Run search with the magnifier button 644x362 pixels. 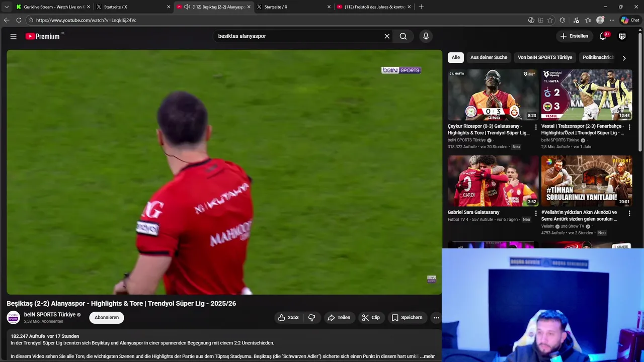pos(403,36)
